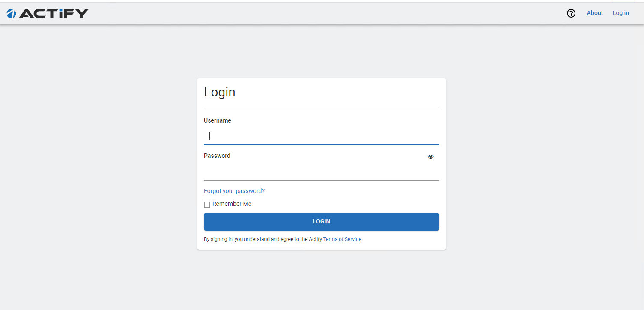The image size is (644, 310).
Task: Click the blue underline beneath Username
Action: (322, 145)
